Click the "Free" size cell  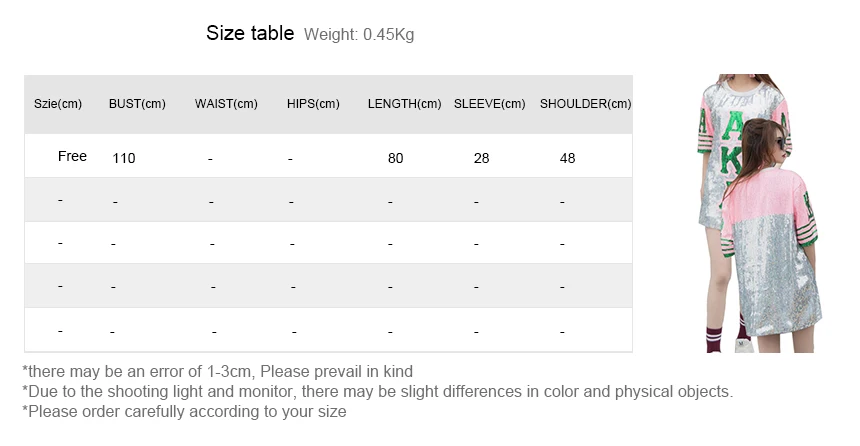pos(72,157)
